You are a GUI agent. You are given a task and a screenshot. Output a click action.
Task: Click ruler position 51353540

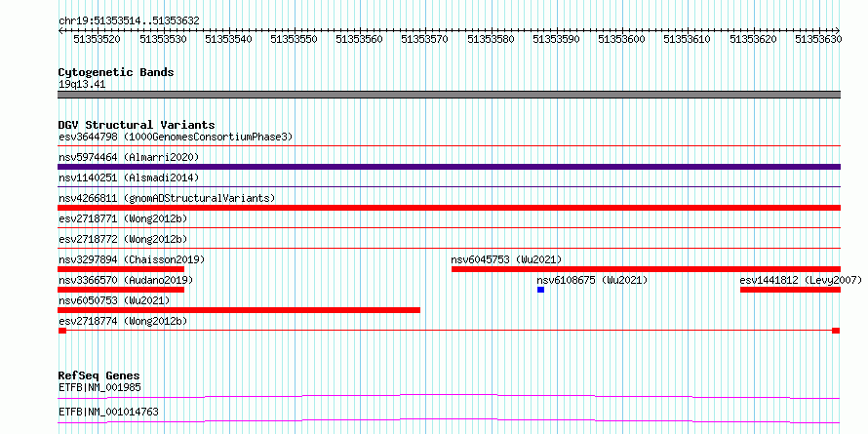228,39
